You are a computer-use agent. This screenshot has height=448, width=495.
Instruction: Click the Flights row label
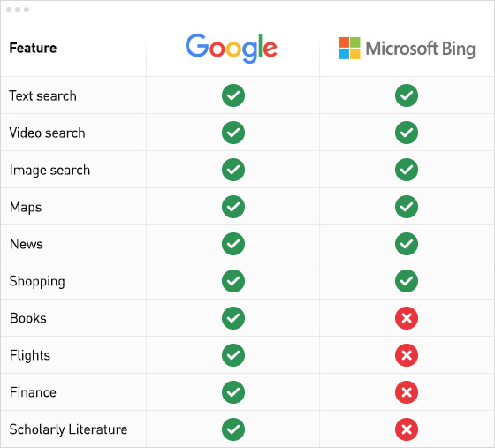[30, 355]
